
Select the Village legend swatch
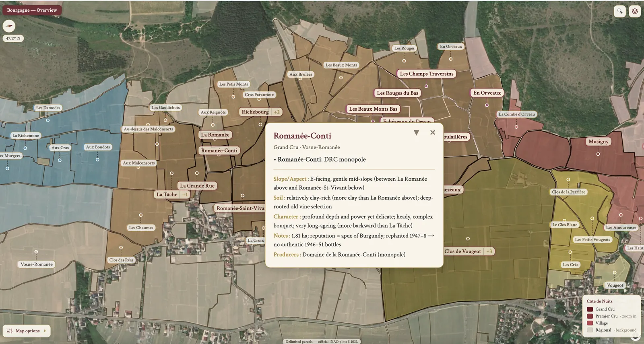pos(590,323)
